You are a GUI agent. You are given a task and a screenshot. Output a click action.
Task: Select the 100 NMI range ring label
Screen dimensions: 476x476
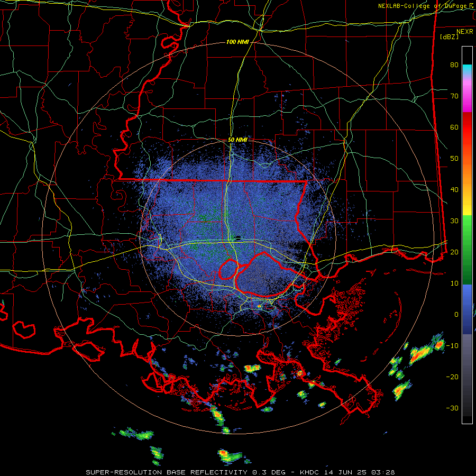(x=237, y=42)
